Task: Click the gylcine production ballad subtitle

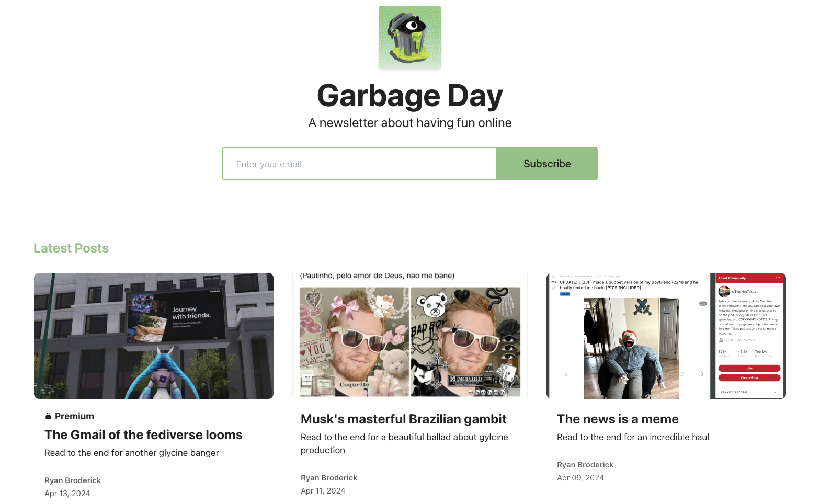Action: pyautogui.click(x=404, y=443)
